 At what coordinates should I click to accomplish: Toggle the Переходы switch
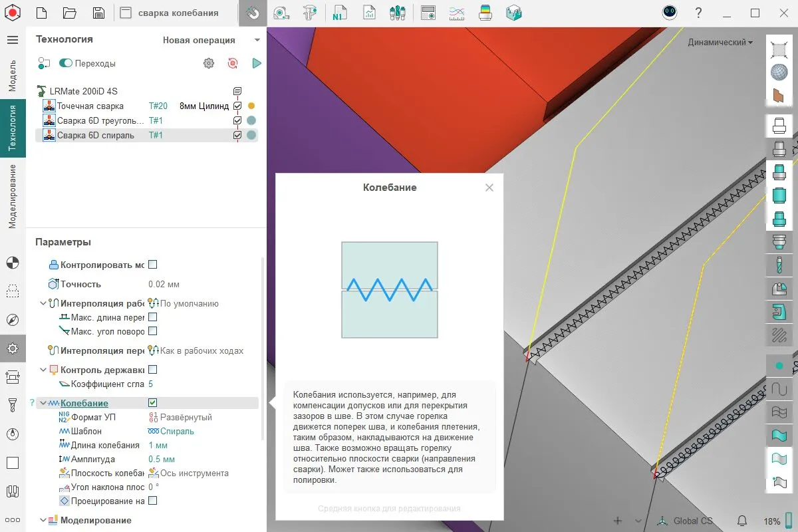tap(66, 63)
